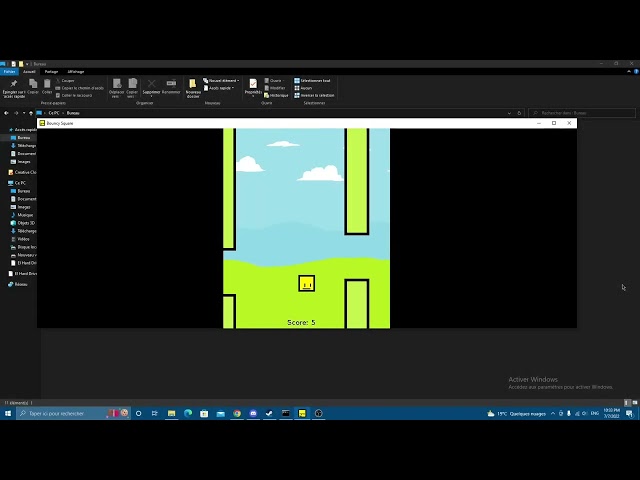Open Discord from the taskbar
Viewport: 640px width, 480px height.
point(253,413)
